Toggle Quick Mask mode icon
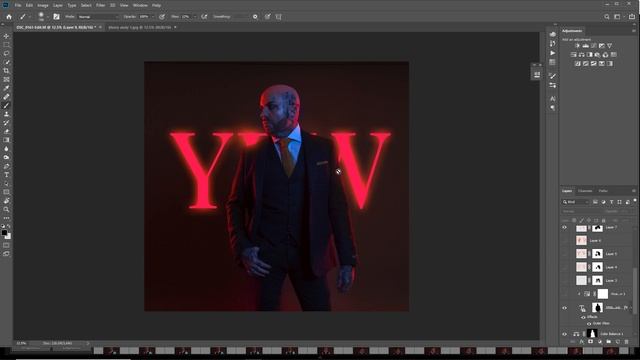 (6, 245)
